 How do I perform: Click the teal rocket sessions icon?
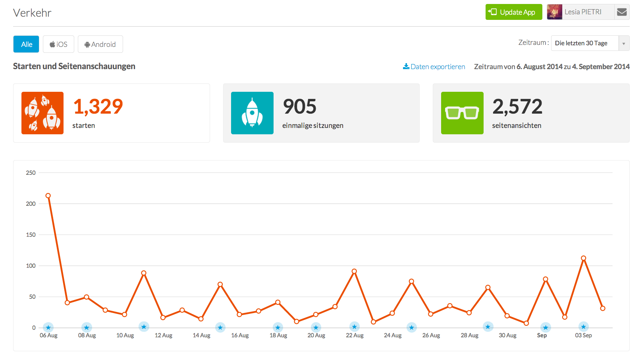(x=252, y=113)
